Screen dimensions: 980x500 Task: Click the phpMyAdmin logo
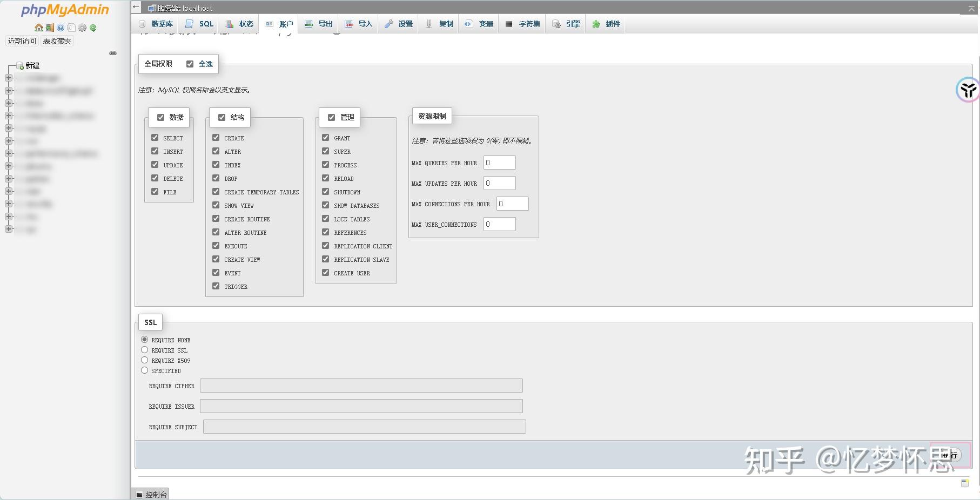point(65,10)
